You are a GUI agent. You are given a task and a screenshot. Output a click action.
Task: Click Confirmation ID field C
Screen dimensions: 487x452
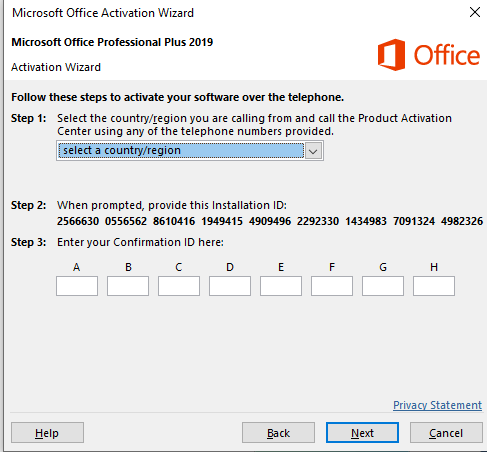tap(179, 286)
